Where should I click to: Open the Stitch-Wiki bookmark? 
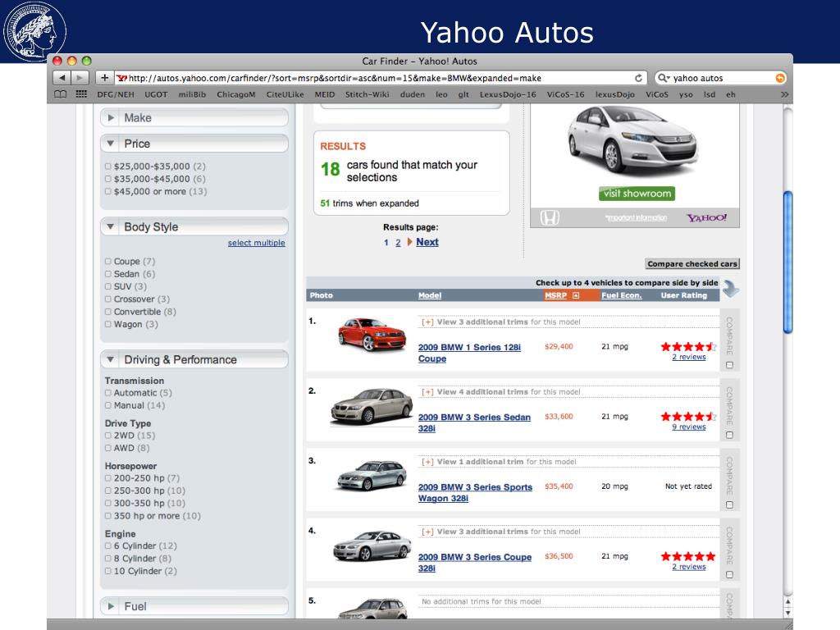367,94
